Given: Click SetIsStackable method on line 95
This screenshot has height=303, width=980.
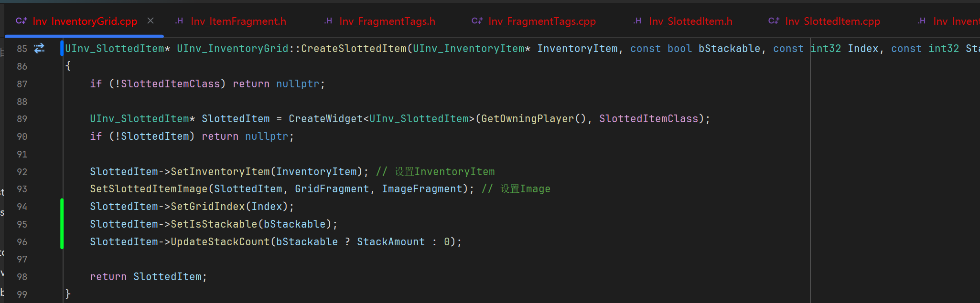Looking at the screenshot, I should (214, 224).
